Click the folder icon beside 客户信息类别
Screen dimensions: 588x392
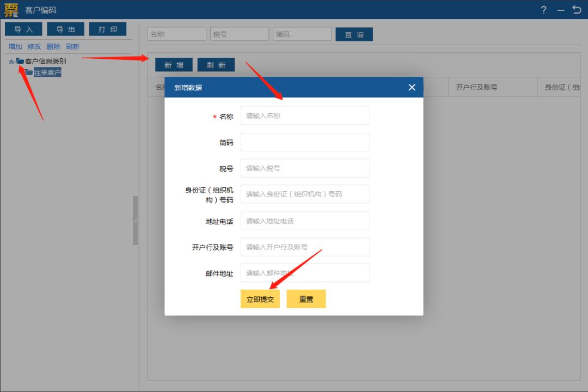[x=19, y=61]
